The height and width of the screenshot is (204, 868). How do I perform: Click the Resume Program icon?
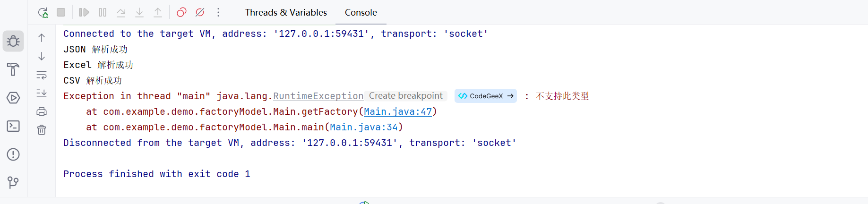click(x=84, y=13)
